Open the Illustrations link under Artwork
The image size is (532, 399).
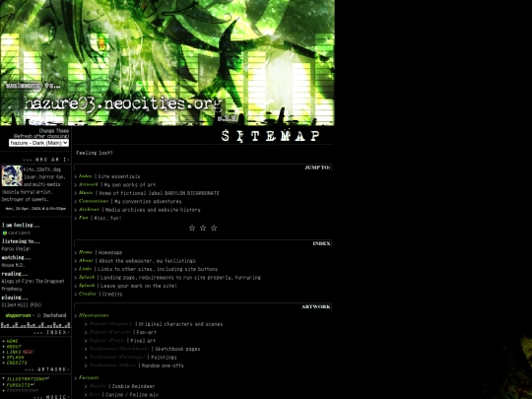pyautogui.click(x=94, y=315)
